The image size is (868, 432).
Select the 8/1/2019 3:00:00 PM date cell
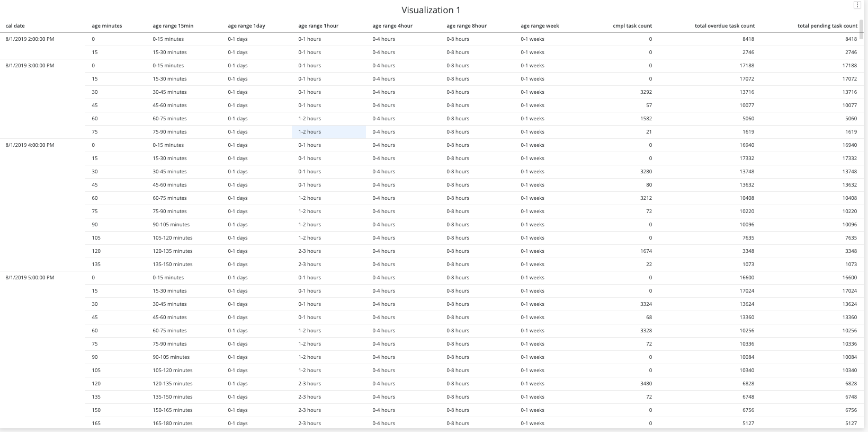(x=30, y=66)
